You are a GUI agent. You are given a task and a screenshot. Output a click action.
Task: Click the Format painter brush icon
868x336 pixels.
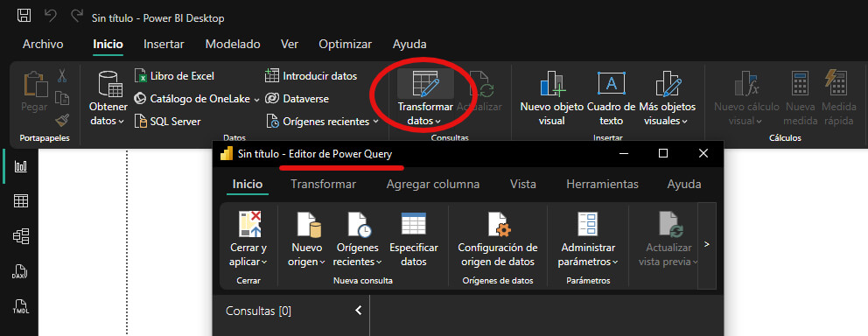click(62, 120)
